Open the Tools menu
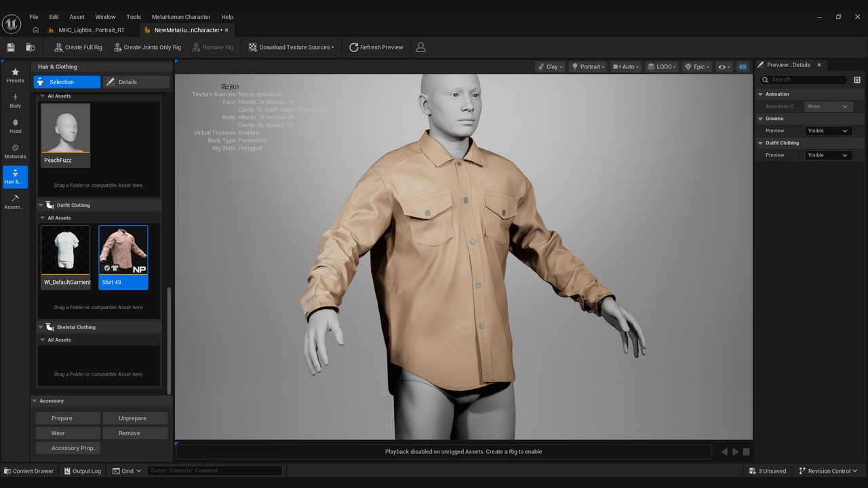 pos(134,17)
